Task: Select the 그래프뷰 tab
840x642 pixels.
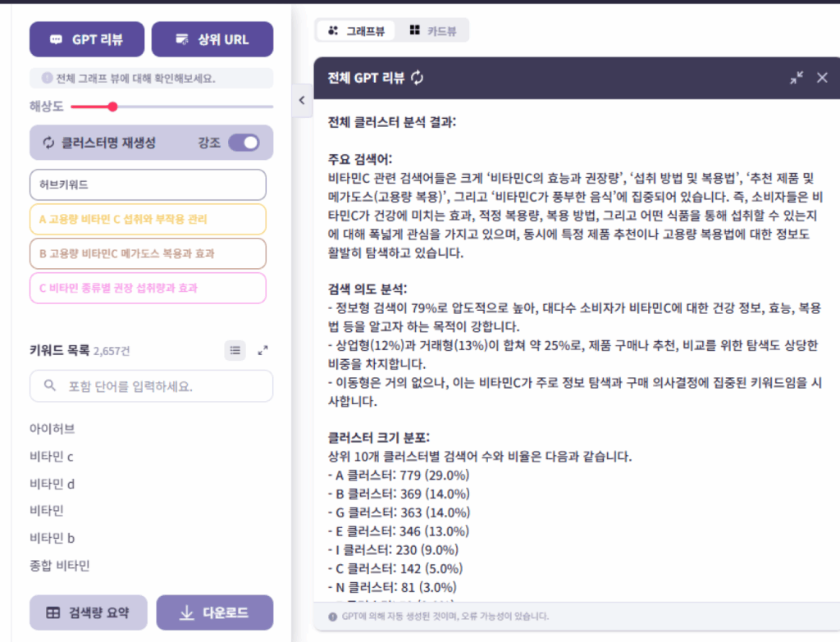Action: coord(356,31)
